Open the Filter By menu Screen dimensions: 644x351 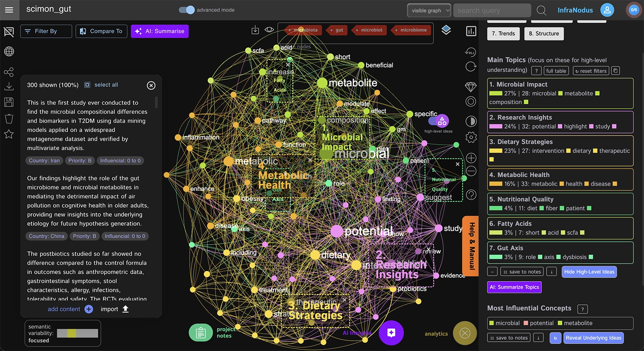click(x=46, y=31)
